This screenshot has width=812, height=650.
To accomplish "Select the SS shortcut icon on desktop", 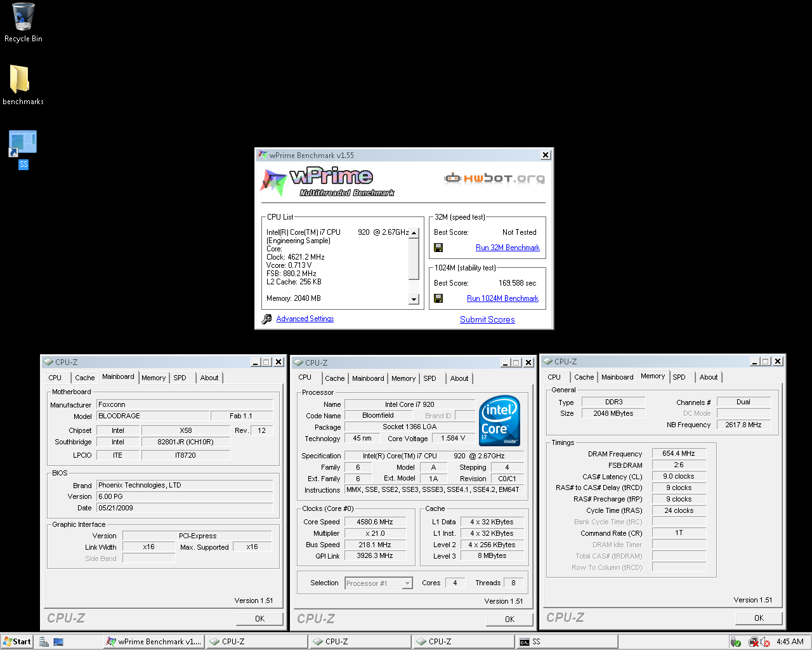I will pos(23,144).
